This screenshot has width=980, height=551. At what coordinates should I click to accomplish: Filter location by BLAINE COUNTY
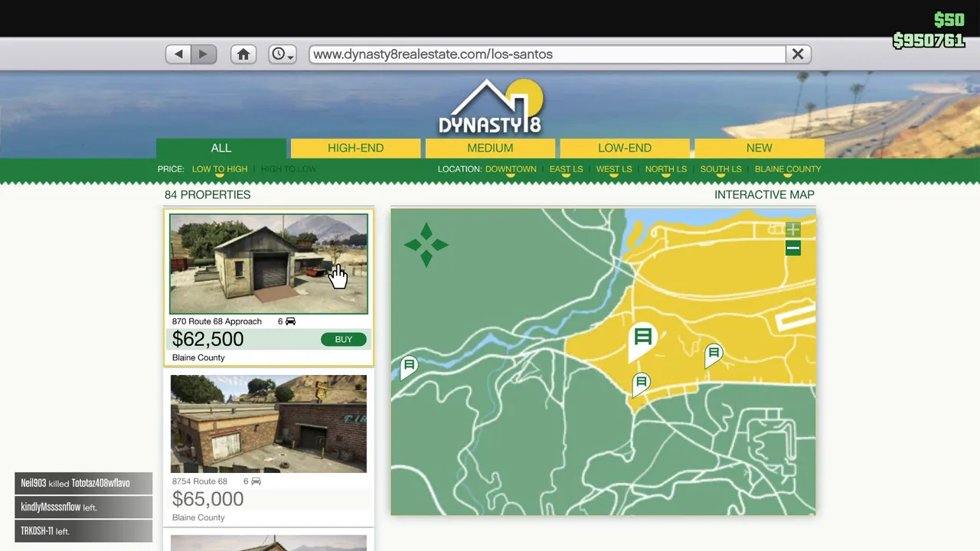(788, 169)
